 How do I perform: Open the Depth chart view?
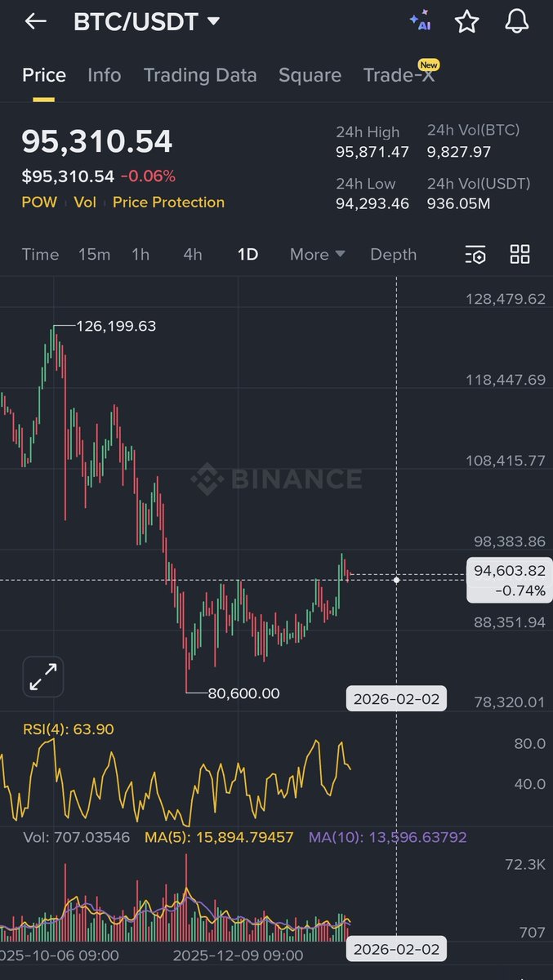(x=394, y=255)
